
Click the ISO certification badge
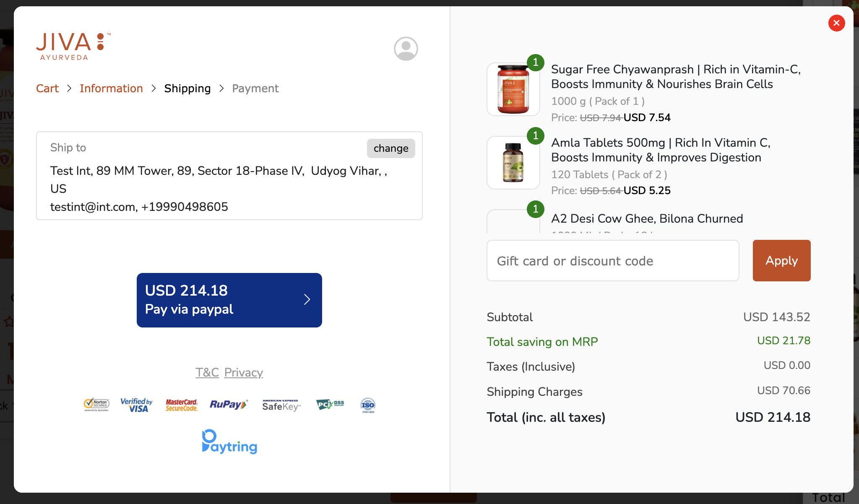[x=368, y=405]
